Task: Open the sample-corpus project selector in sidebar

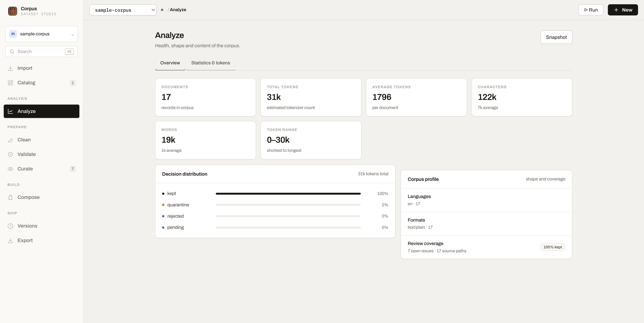Action: (x=42, y=34)
